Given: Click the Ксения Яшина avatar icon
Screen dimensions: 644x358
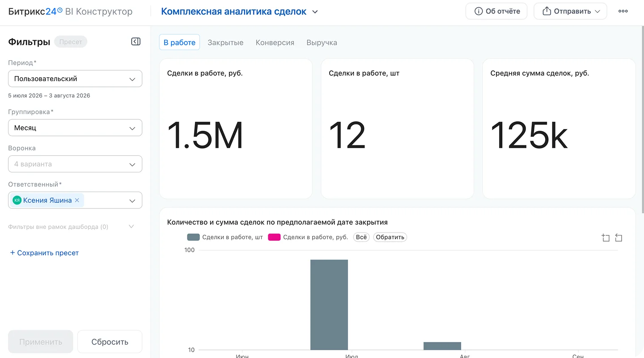Looking at the screenshot, I should pos(17,200).
